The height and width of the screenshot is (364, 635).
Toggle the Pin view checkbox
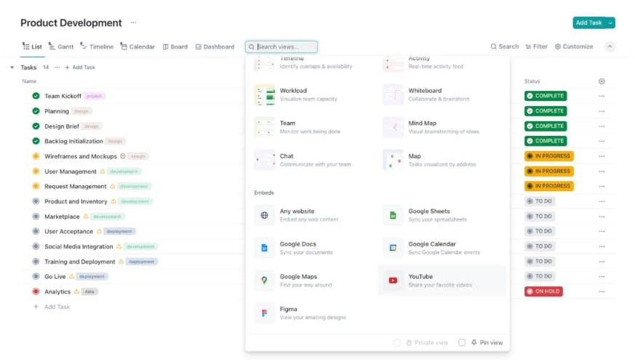click(462, 342)
